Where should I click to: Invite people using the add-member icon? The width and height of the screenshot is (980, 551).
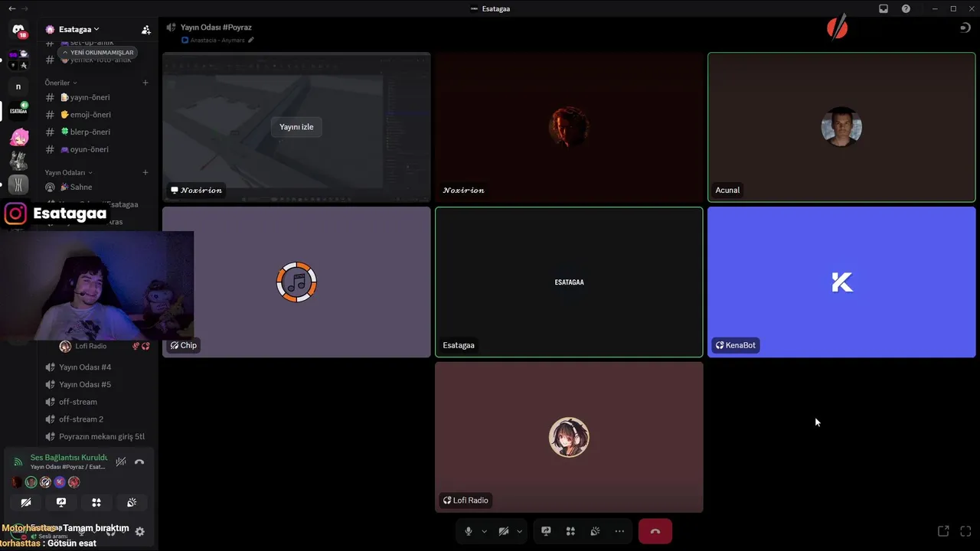(145, 30)
